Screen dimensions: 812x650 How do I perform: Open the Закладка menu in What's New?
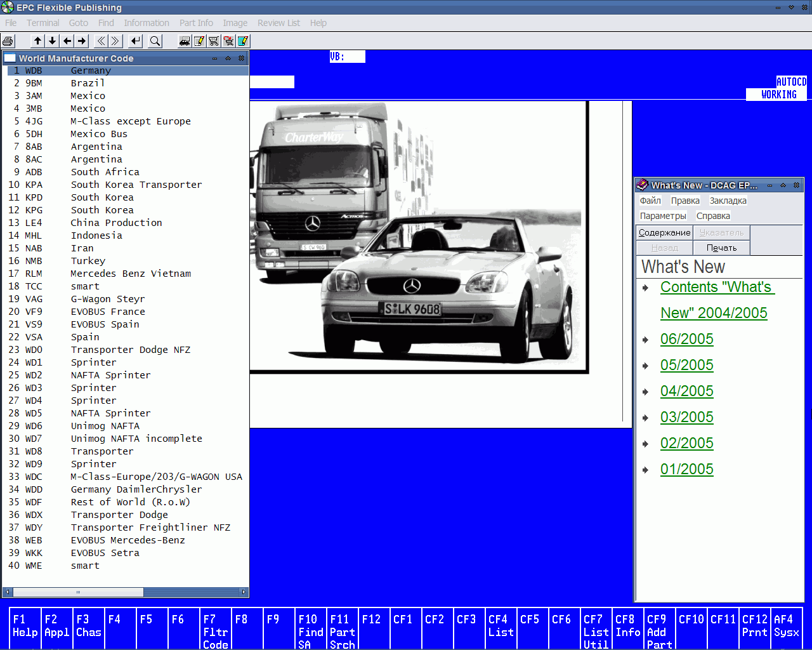click(x=728, y=201)
